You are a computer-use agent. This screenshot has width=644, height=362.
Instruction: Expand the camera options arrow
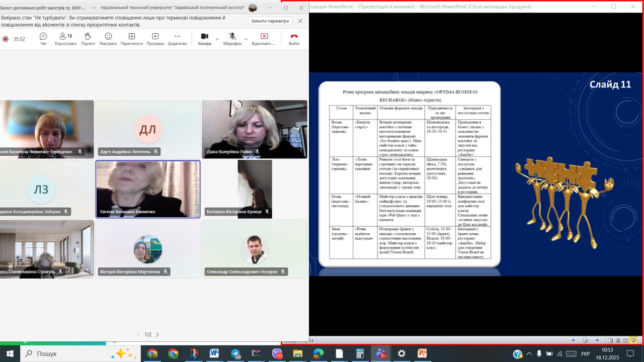(217, 39)
